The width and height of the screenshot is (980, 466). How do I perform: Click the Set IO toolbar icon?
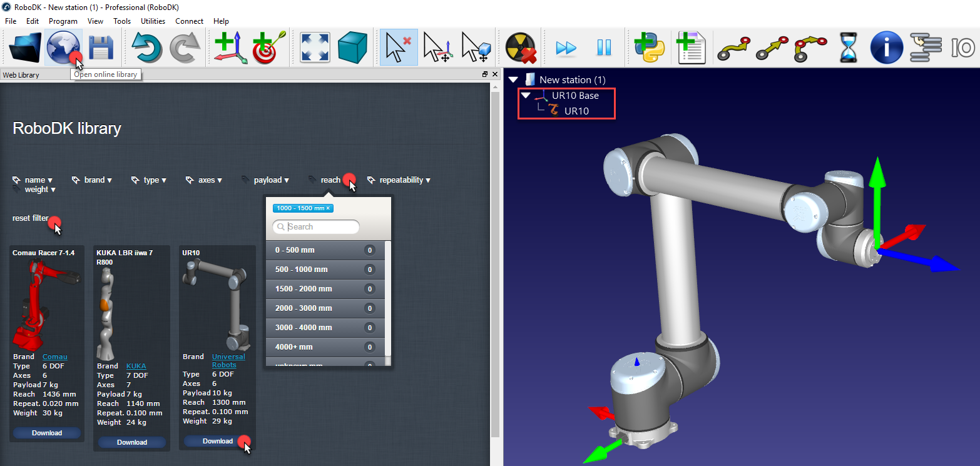[x=962, y=47]
